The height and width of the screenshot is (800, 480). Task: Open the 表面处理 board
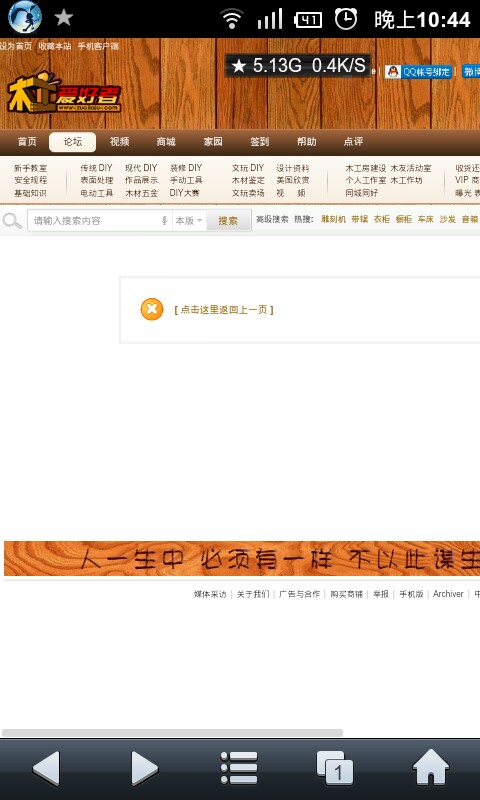pos(96,180)
